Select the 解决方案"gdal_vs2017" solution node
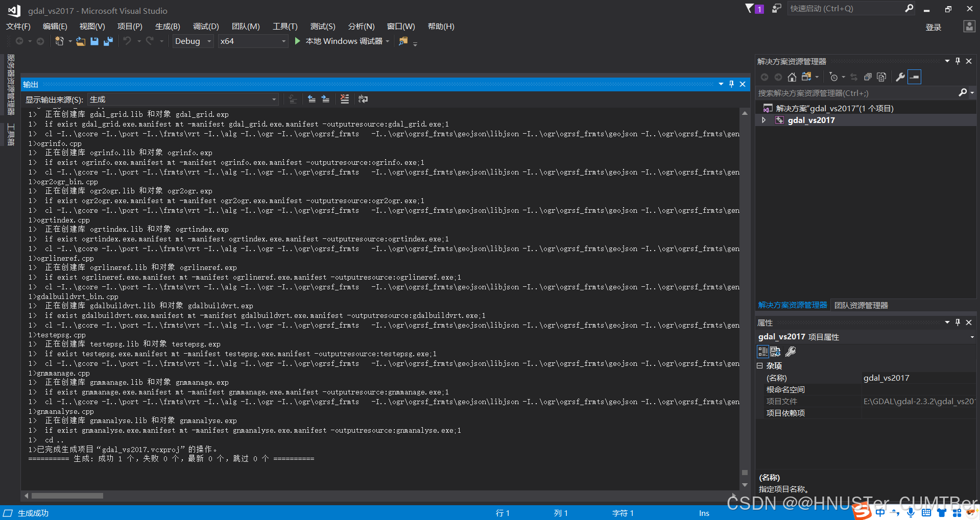Viewport: 980px width, 520px height. pos(834,108)
